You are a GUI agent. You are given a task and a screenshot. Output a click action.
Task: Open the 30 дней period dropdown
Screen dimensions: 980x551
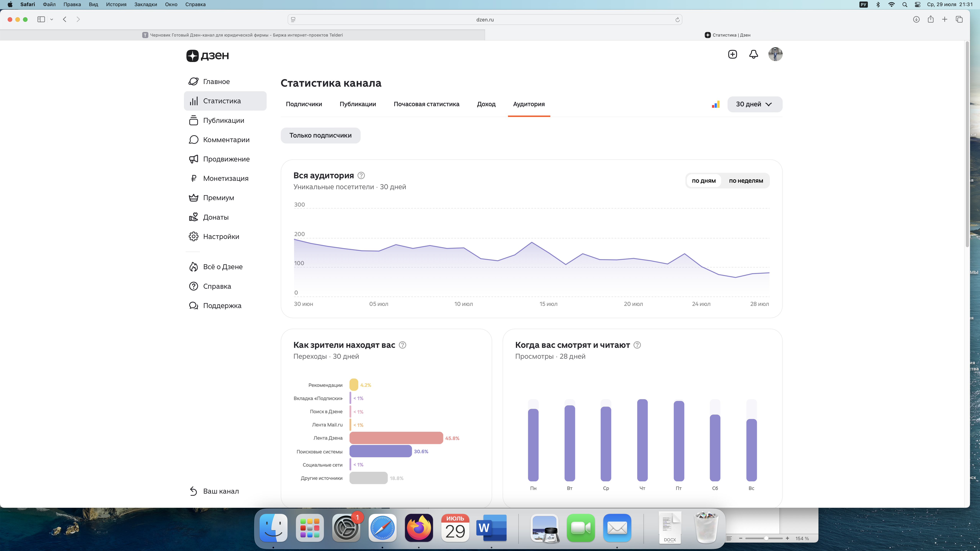(754, 104)
